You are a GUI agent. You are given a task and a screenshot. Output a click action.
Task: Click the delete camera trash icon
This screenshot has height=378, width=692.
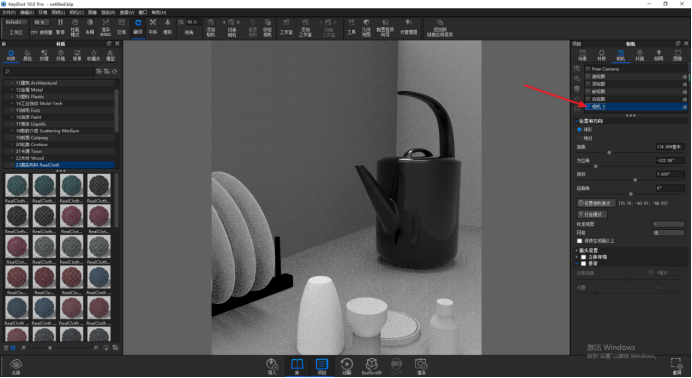[577, 89]
